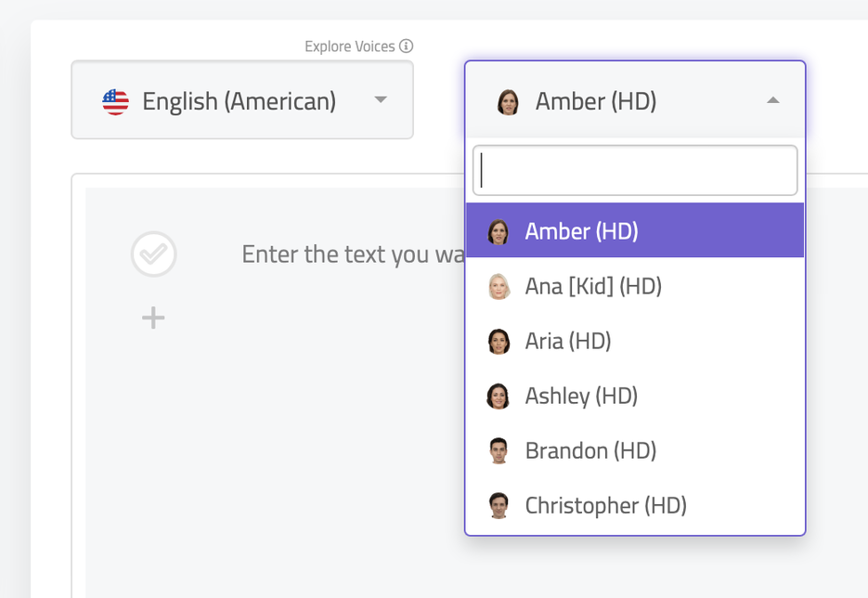Viewport: 868px width, 598px height.
Task: Click the voice search input field
Action: click(x=634, y=170)
